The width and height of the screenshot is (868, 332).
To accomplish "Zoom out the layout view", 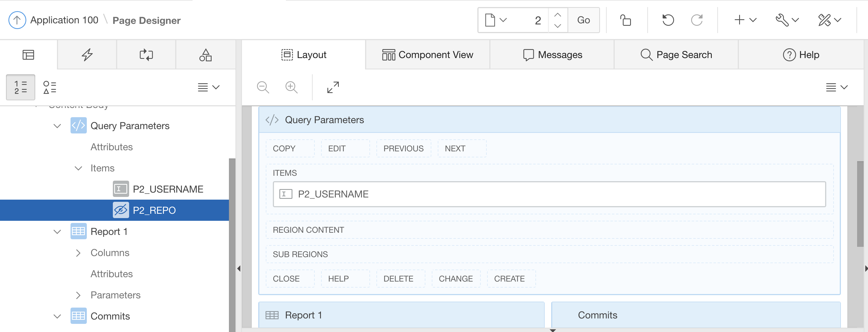I will click(263, 87).
